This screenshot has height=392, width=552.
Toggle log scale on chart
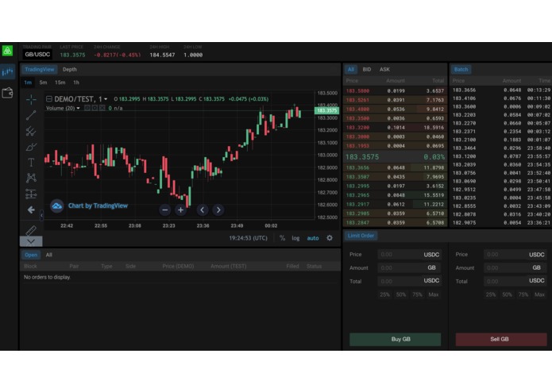295,238
